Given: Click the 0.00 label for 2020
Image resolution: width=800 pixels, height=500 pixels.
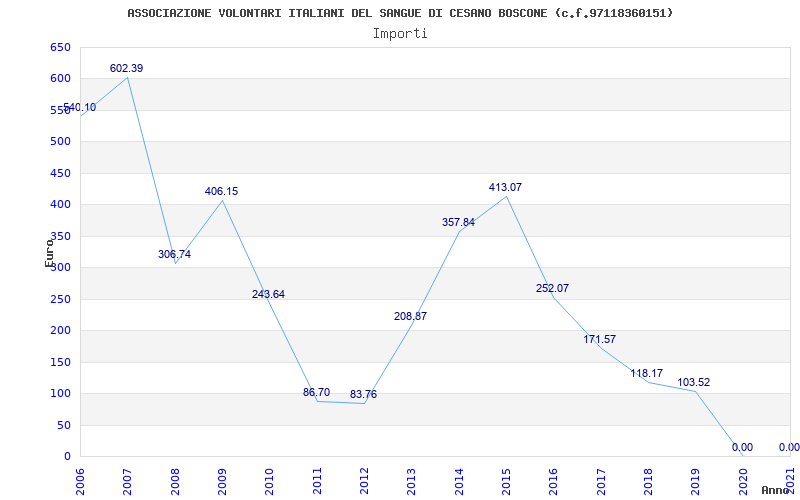Looking at the screenshot, I should pos(742,447).
